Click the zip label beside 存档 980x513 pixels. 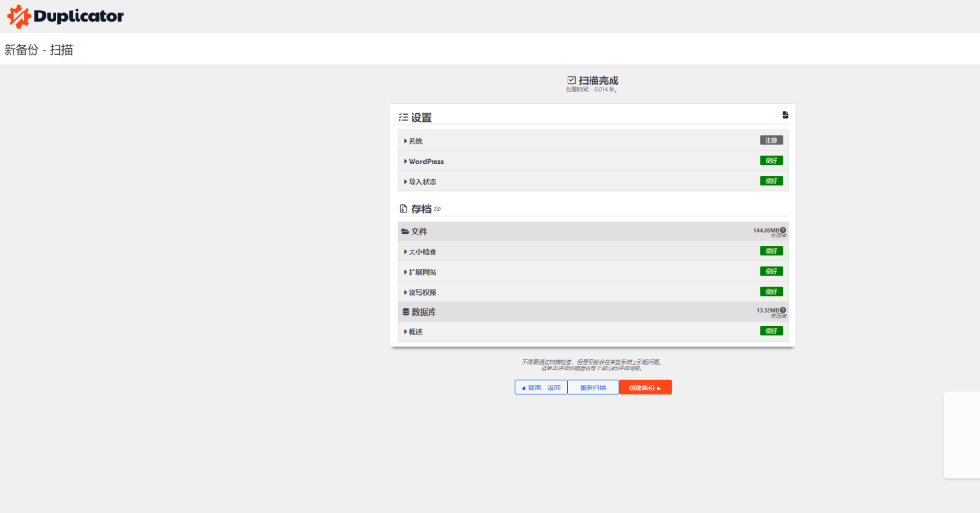pyautogui.click(x=437, y=208)
